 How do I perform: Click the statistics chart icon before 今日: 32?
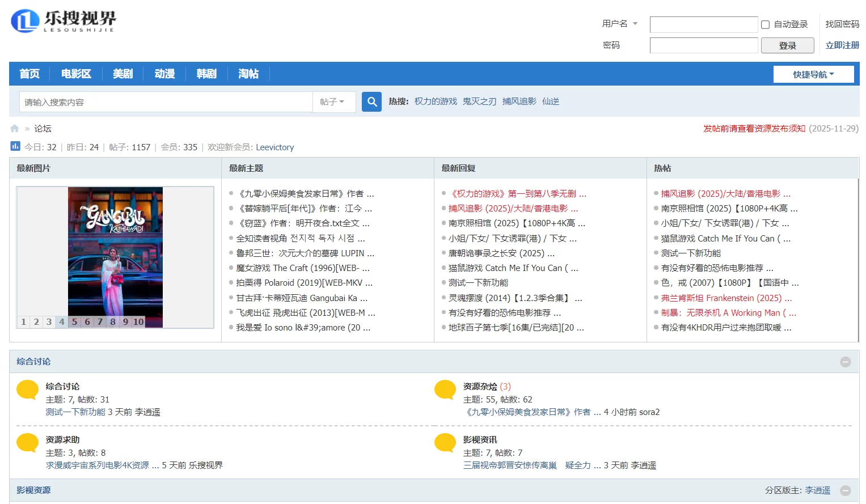click(15, 146)
